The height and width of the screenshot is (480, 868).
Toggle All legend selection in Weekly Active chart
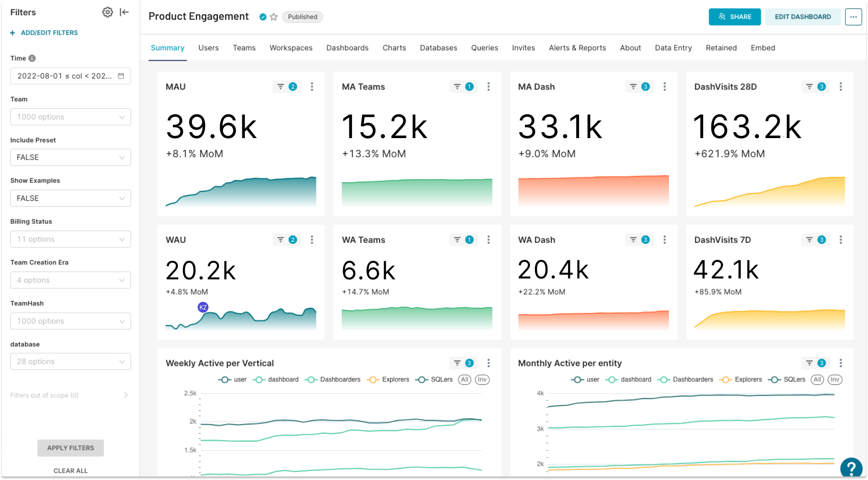pos(465,380)
